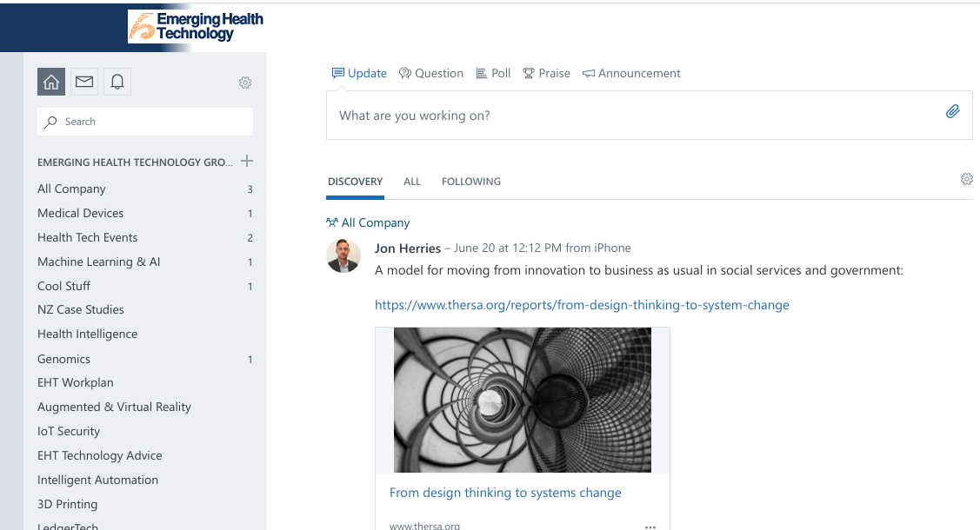980x530 pixels.
Task: Open the IoT Security group
Action: coord(69,431)
